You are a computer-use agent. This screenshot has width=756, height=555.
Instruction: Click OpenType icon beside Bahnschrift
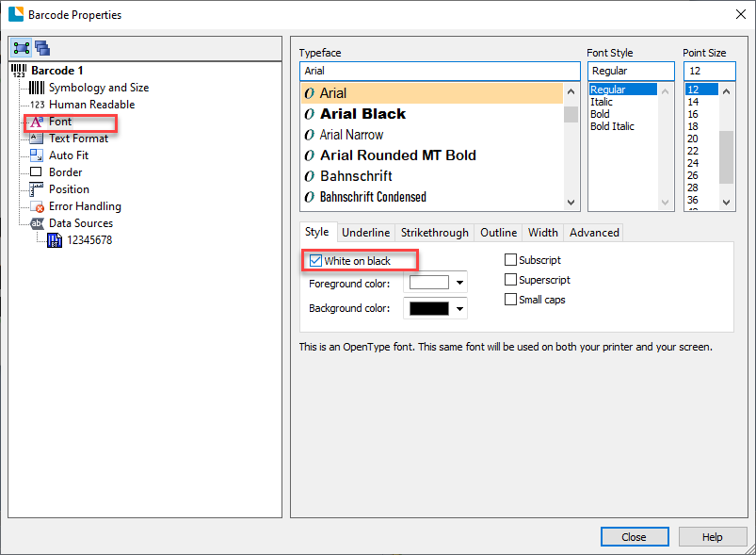click(310, 176)
